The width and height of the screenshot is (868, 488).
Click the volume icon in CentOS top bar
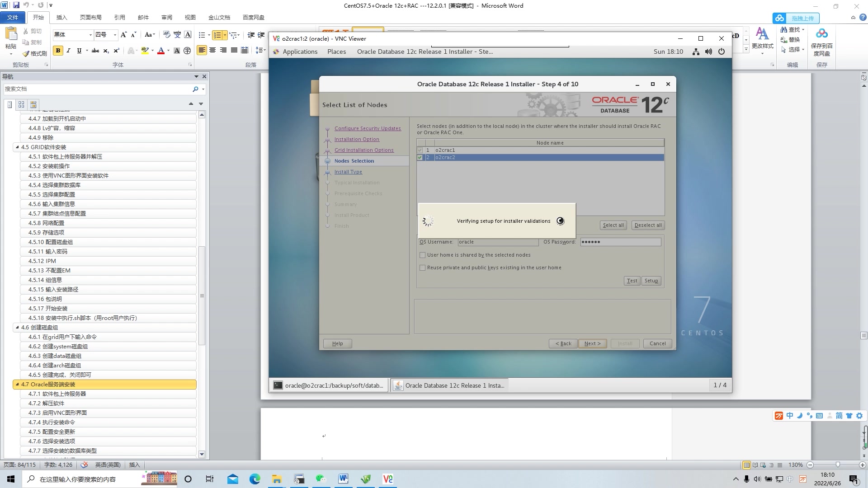click(708, 52)
